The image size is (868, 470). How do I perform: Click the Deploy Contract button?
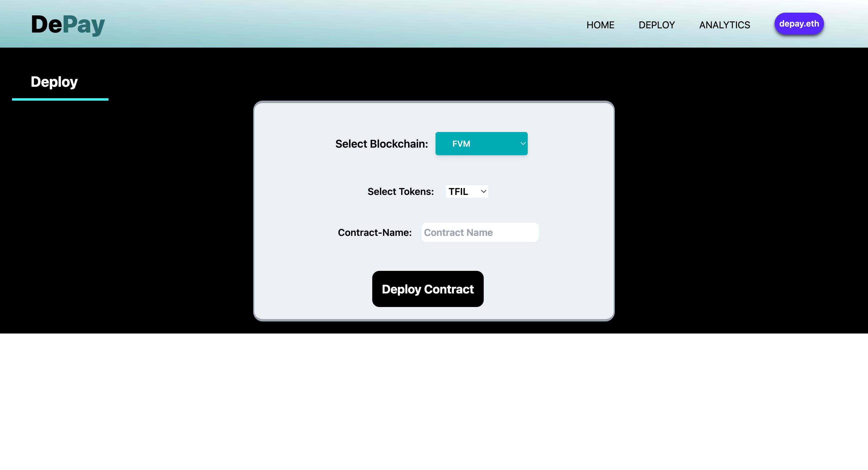428,289
